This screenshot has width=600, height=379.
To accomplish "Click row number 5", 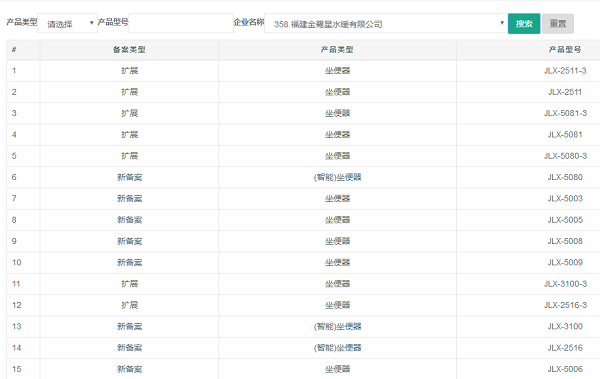I will [14, 156].
